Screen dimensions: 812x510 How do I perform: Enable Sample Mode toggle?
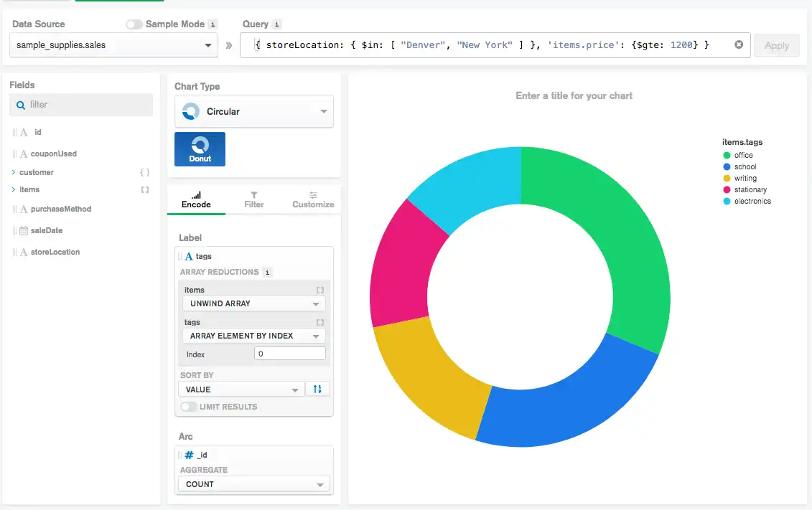click(x=134, y=24)
